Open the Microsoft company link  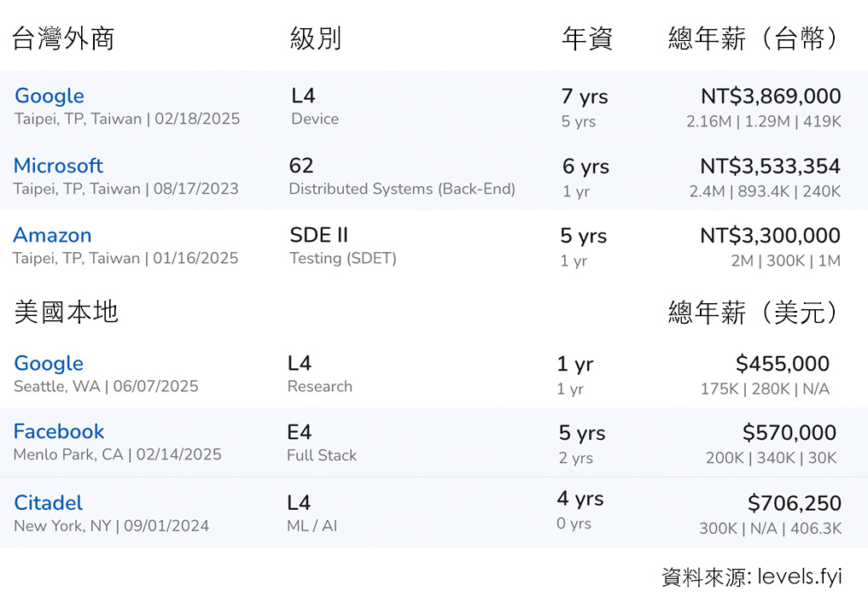58,166
